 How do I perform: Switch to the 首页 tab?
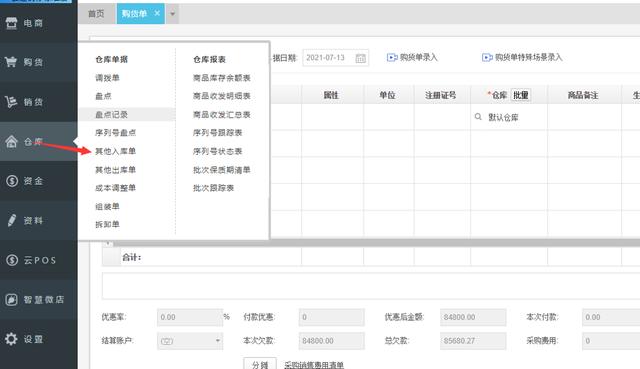[x=96, y=14]
